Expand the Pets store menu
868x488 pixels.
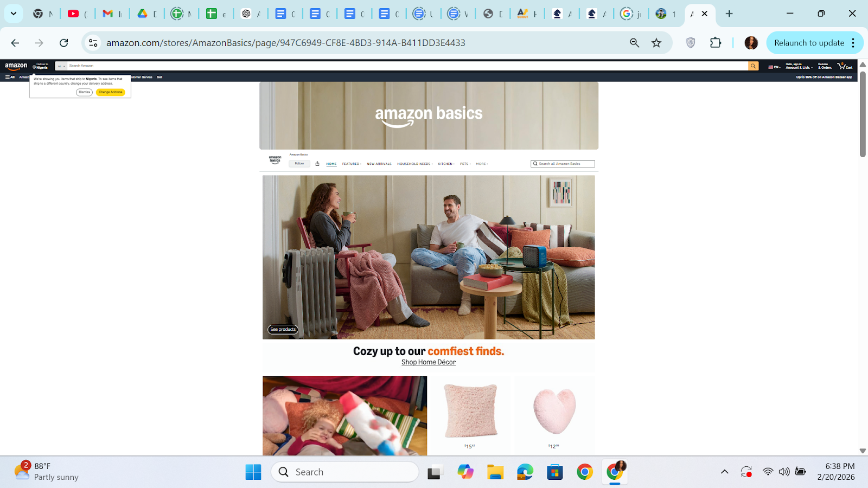pyautogui.click(x=465, y=164)
